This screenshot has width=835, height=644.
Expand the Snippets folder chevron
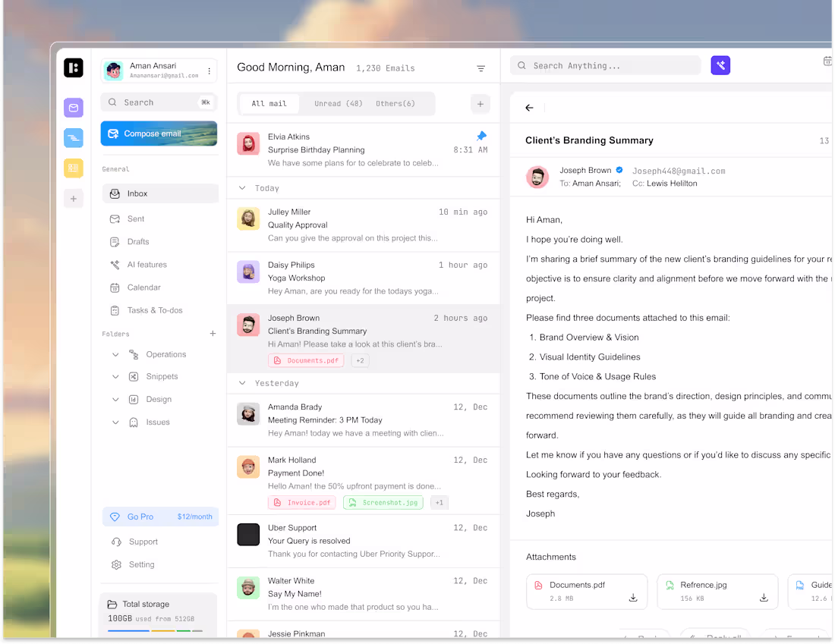coord(115,377)
